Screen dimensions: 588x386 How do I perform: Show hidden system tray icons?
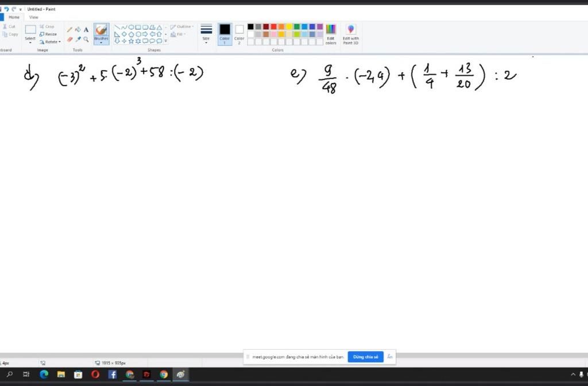[573, 375]
